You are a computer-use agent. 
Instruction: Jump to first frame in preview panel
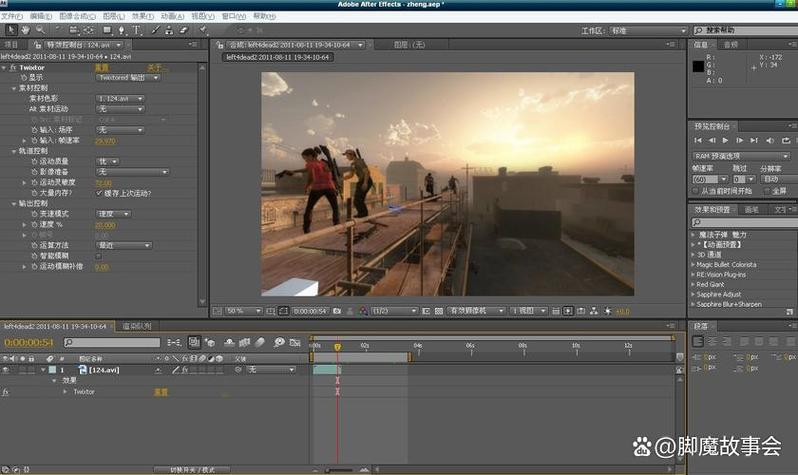click(x=698, y=141)
